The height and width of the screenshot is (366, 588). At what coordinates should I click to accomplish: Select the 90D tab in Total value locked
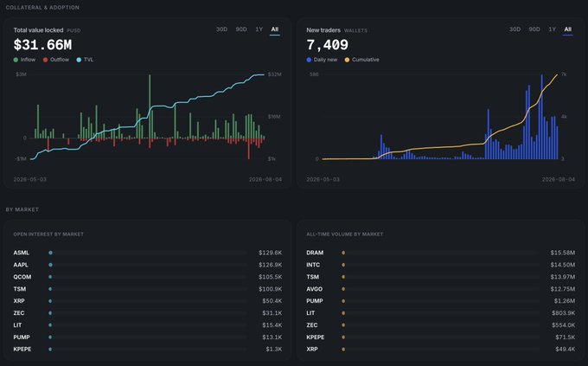pyautogui.click(x=241, y=29)
